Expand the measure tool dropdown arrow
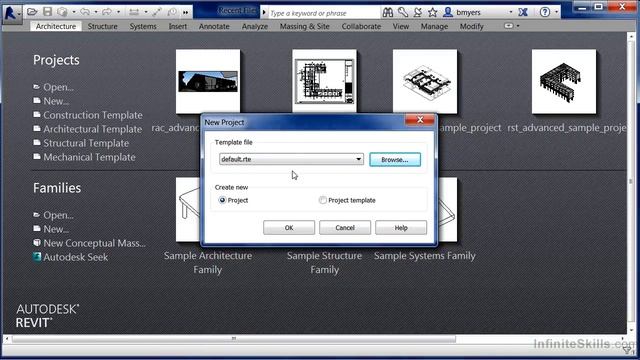 146,12
